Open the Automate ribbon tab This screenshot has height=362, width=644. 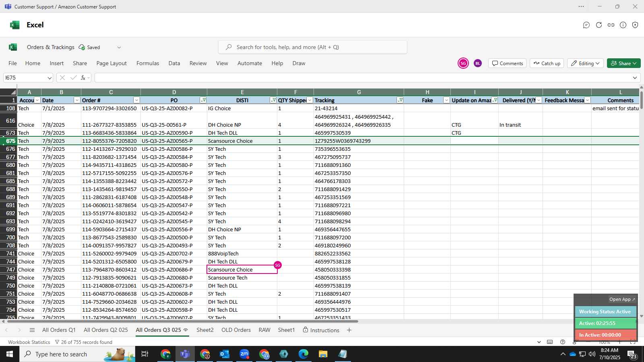[250, 63]
